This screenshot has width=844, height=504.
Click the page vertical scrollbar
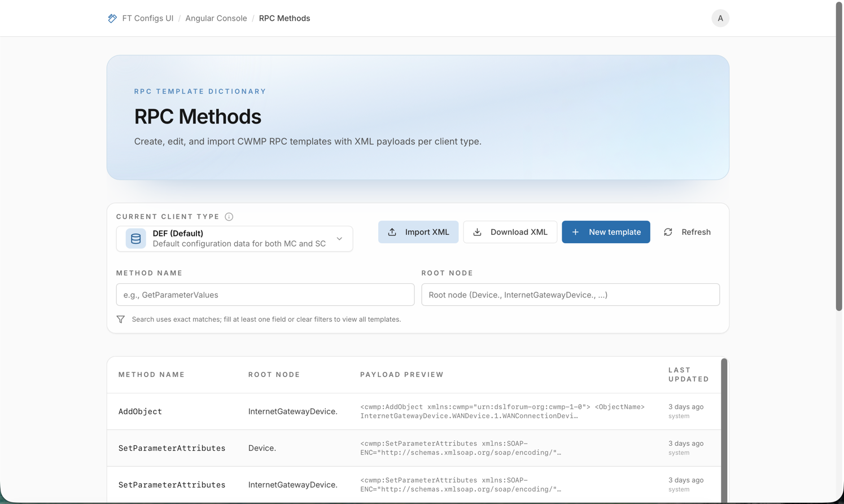(839, 157)
